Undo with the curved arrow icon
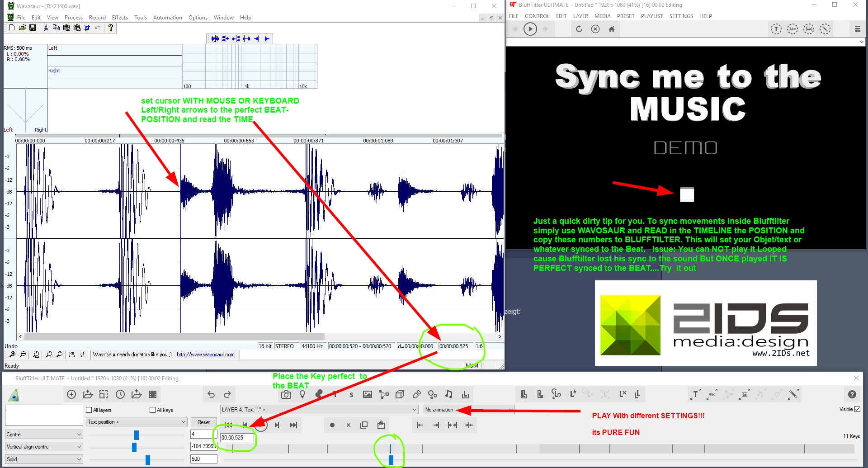Image resolution: width=868 pixels, height=468 pixels. tap(211, 394)
